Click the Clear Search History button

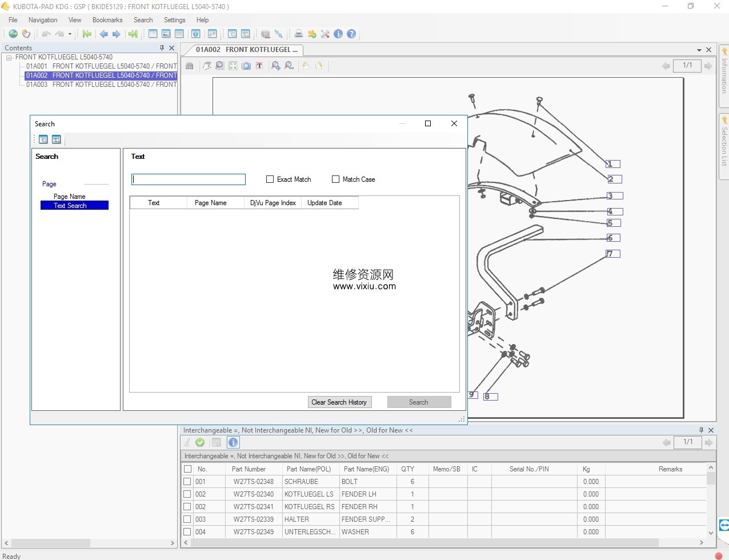click(x=339, y=402)
